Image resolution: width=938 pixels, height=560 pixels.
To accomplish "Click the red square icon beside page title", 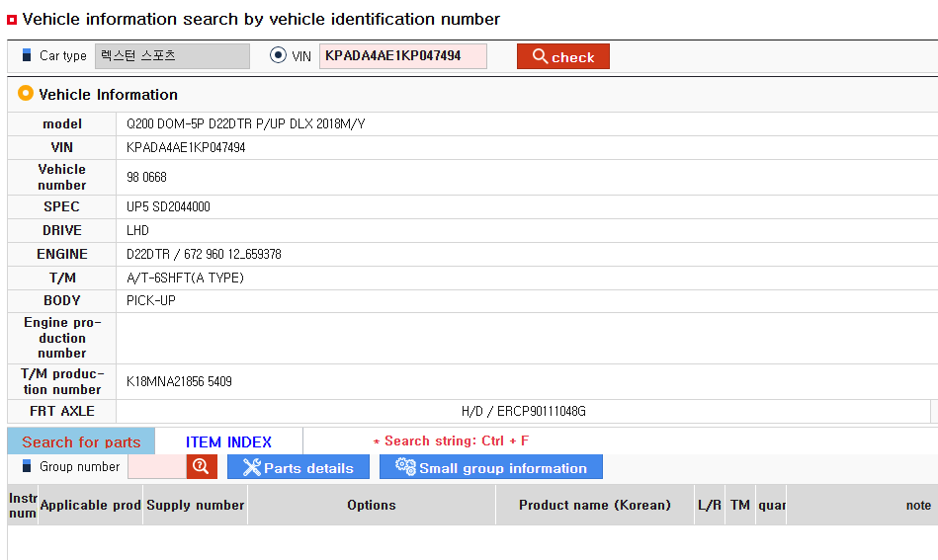I will [11, 20].
